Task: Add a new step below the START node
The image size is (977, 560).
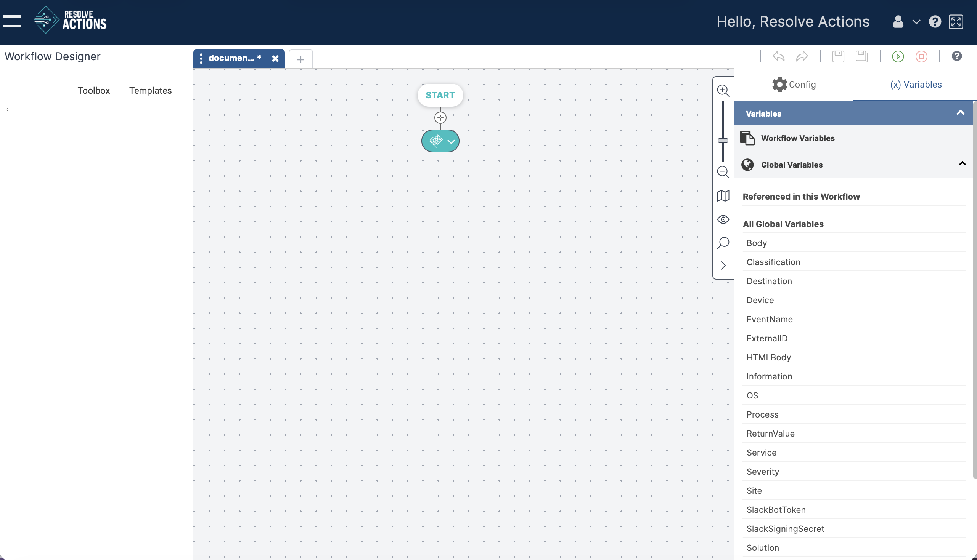Action: [x=440, y=118]
